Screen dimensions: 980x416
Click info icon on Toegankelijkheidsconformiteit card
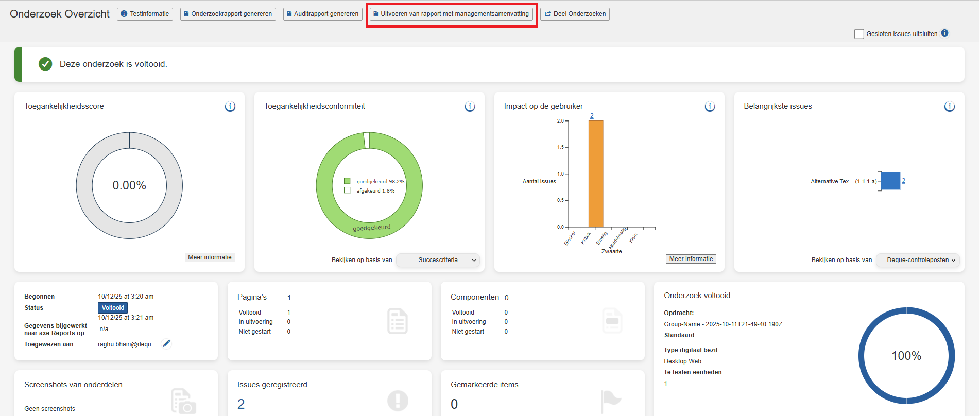coord(470,107)
